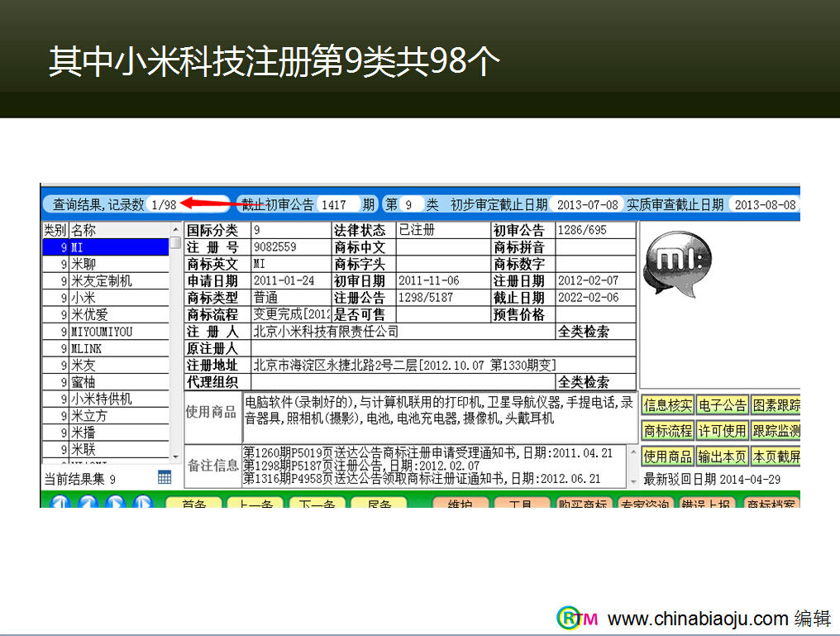The height and width of the screenshot is (636, 840).
Task: Select the 小米 row in list
Action: [x=106, y=298]
